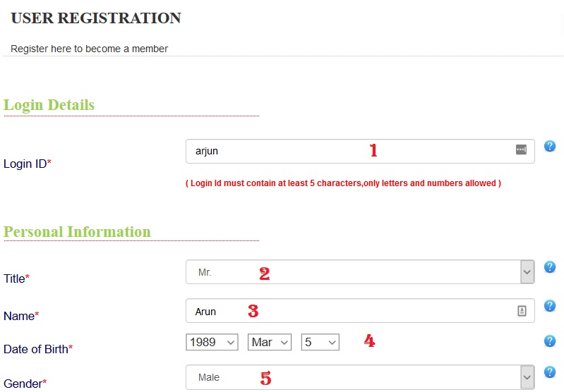Viewport: 564px width, 392px height.
Task: Open help icon next to Title field
Action: pyautogui.click(x=550, y=267)
